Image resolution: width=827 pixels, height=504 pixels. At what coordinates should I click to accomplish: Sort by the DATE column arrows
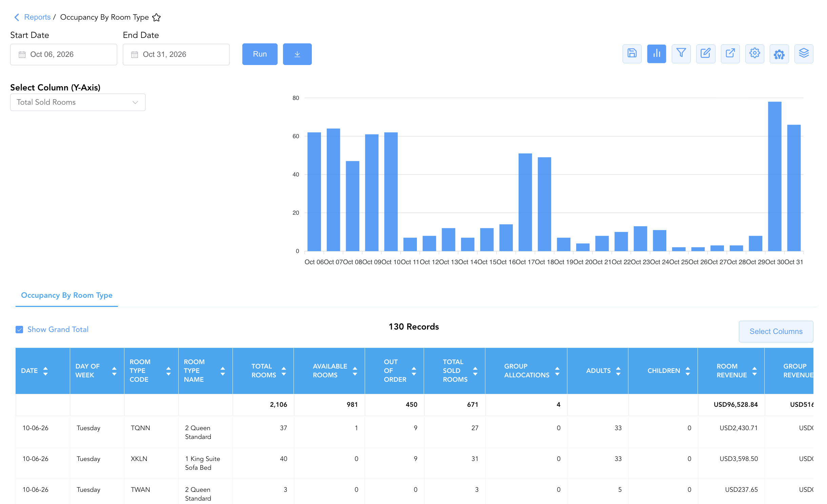click(x=45, y=371)
